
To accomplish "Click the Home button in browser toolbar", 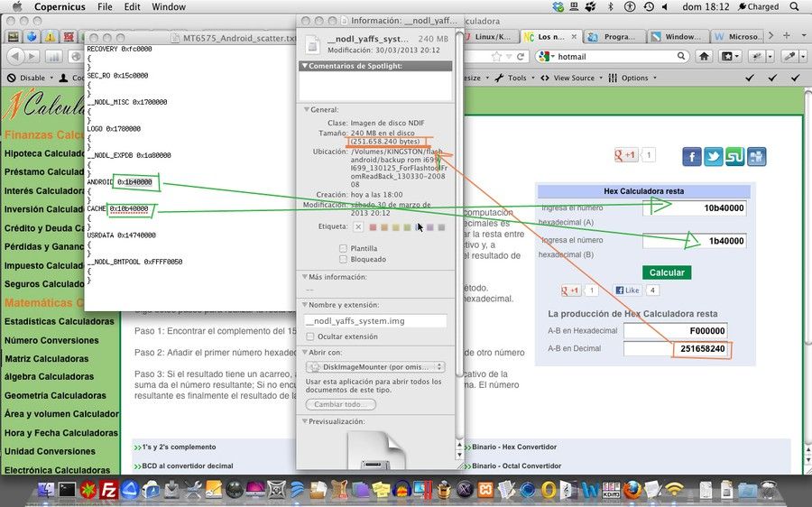I will 704,57.
